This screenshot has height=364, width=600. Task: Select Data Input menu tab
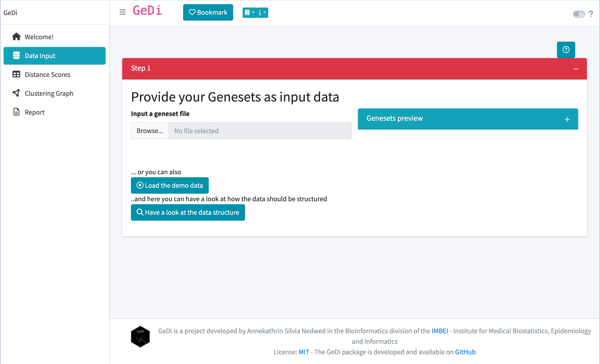55,56
